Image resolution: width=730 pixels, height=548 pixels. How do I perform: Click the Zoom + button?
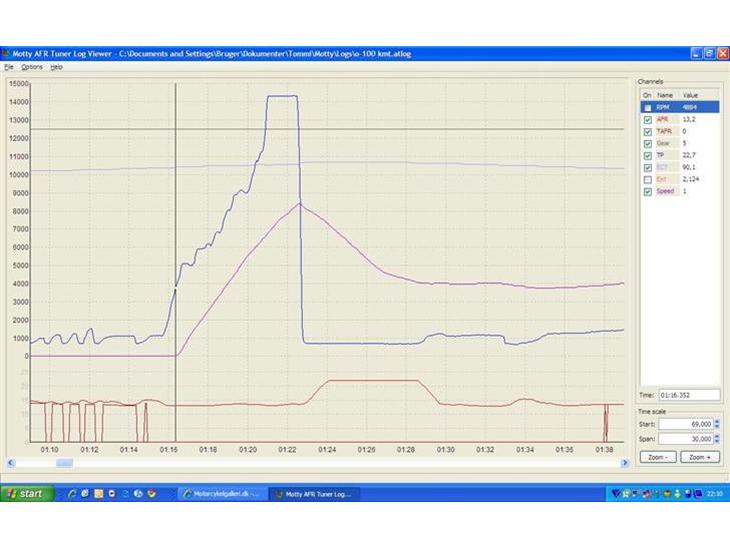coord(700,457)
